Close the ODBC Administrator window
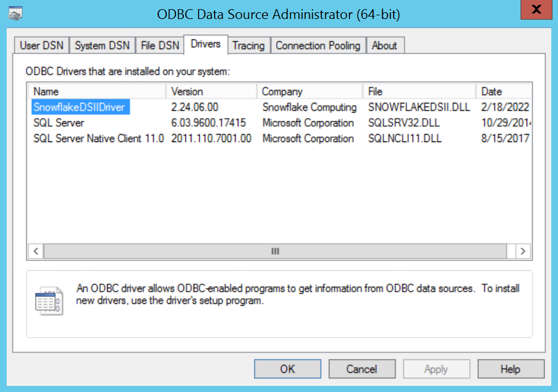 (x=537, y=10)
